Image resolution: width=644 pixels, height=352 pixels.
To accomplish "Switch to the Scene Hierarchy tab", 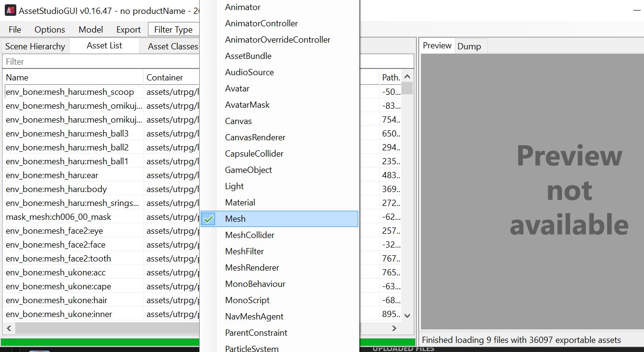I will pyautogui.click(x=35, y=46).
